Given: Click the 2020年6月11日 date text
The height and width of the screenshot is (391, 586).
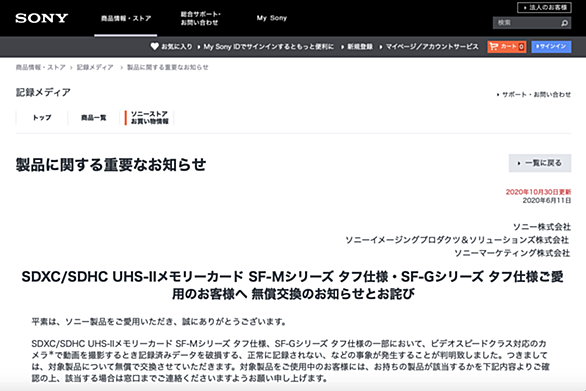Looking at the screenshot, I should pos(546,201).
